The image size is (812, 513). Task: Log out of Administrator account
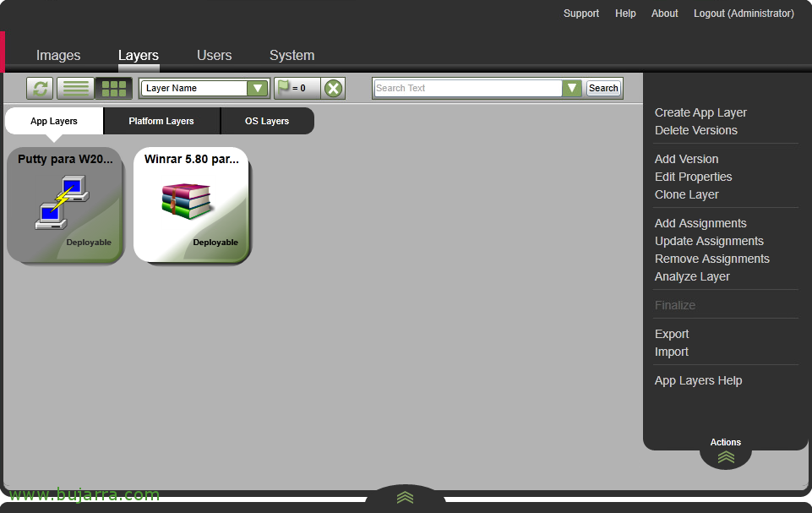click(x=744, y=14)
